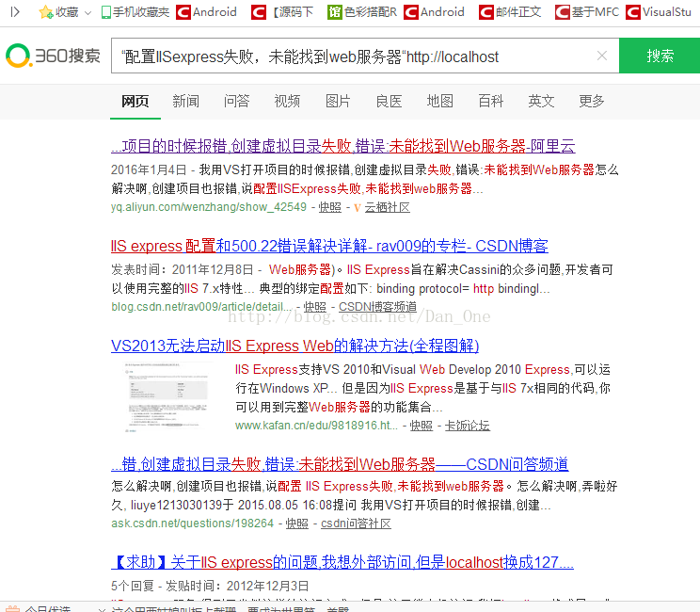Switch to the 问答 tab
Screen dimensions: 700x612
tap(236, 102)
